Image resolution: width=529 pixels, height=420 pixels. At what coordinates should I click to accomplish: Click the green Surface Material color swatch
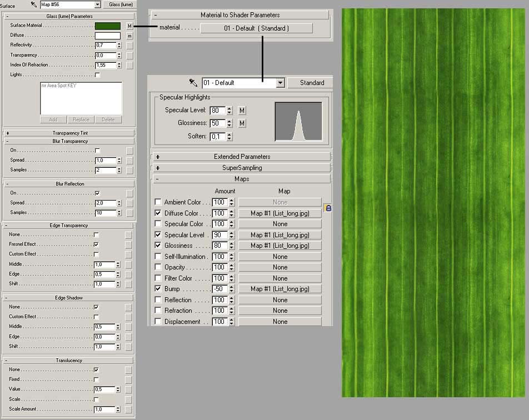click(108, 26)
